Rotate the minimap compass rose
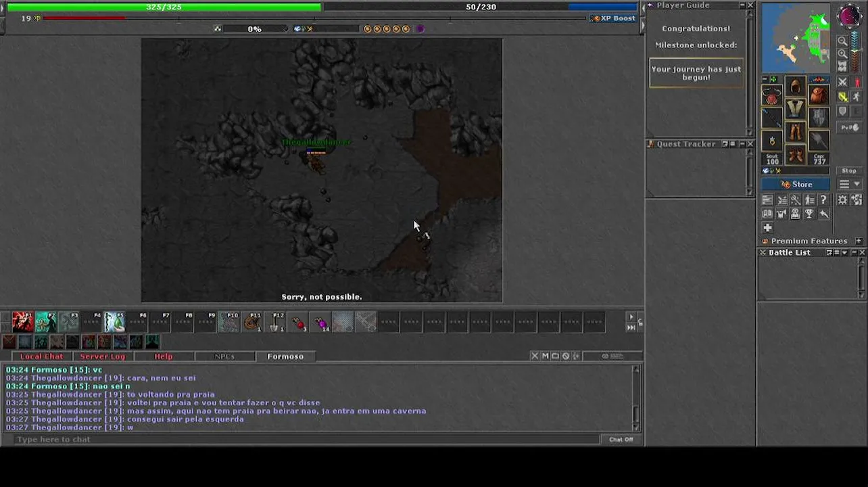The height and width of the screenshot is (487, 868). [x=850, y=16]
